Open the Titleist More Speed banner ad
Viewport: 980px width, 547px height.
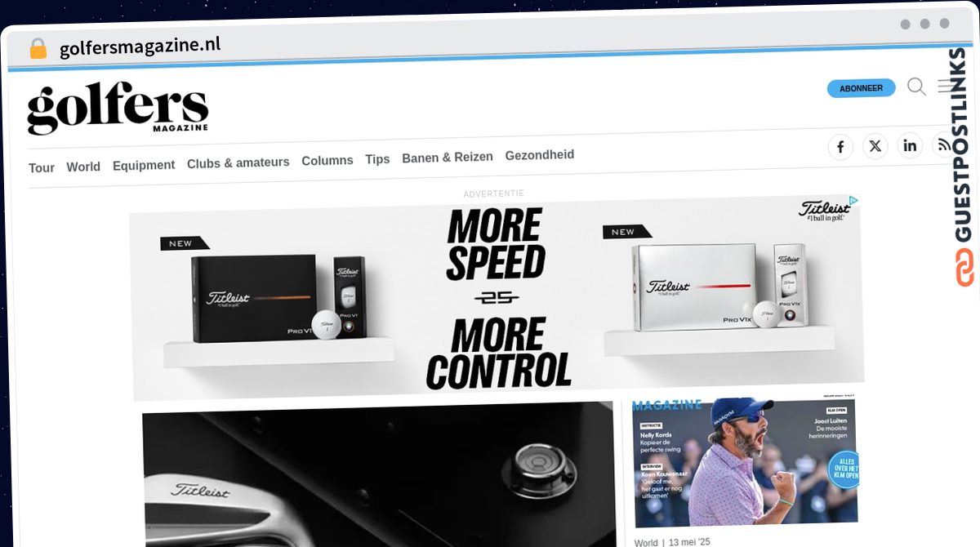click(496, 297)
